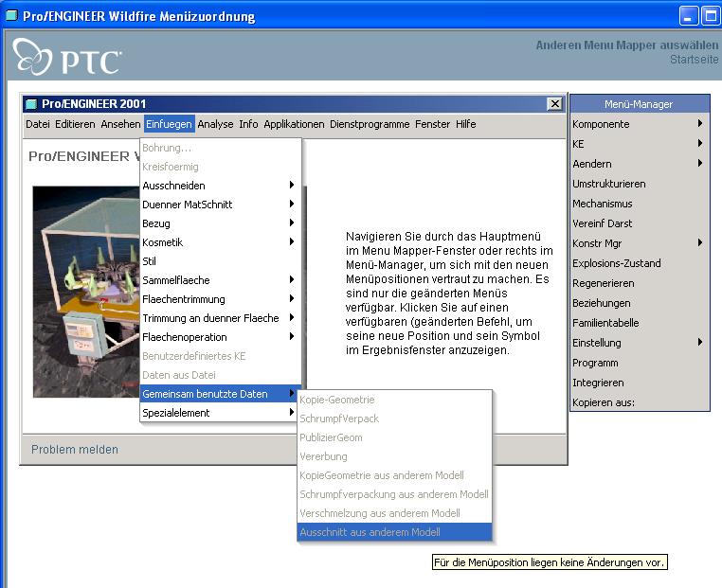Open the Fenster menu
Screen dimensions: 722x588
(432, 124)
